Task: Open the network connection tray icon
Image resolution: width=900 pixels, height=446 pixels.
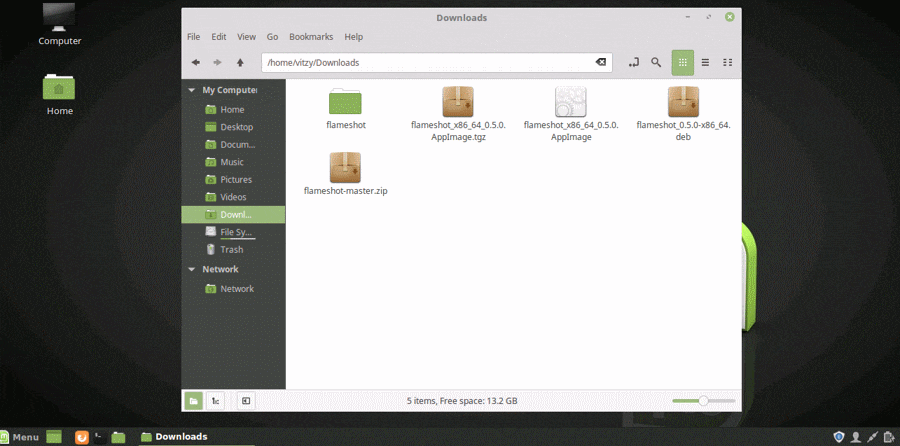Action: [872, 437]
